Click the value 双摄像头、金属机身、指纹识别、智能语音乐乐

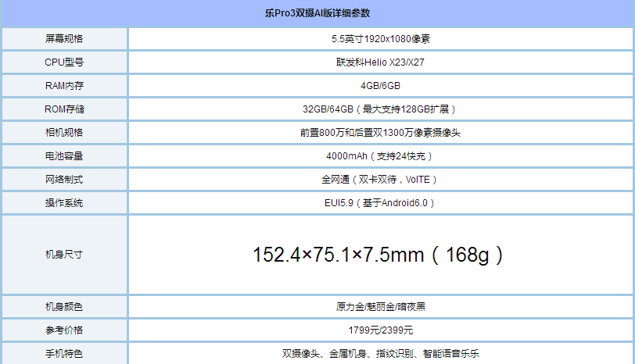point(381,354)
